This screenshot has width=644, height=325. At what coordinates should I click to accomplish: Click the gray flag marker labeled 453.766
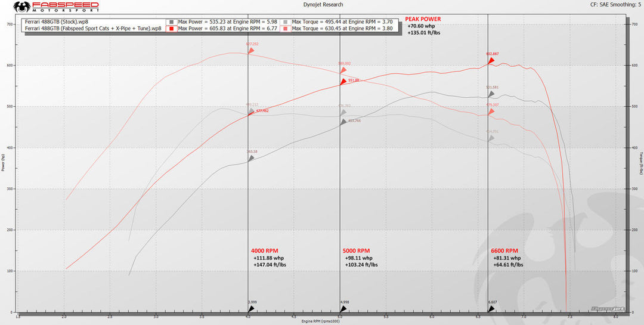pyautogui.click(x=343, y=122)
